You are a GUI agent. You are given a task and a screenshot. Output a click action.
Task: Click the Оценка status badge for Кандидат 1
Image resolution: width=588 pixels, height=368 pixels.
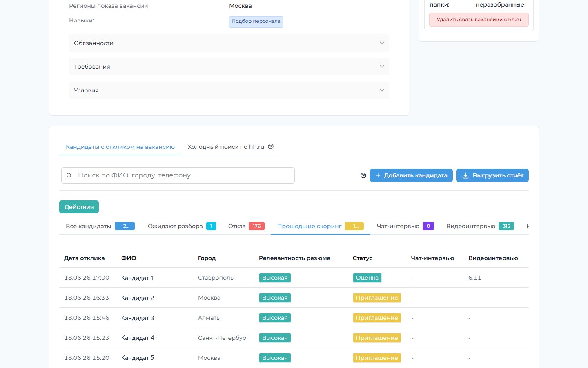pos(367,278)
